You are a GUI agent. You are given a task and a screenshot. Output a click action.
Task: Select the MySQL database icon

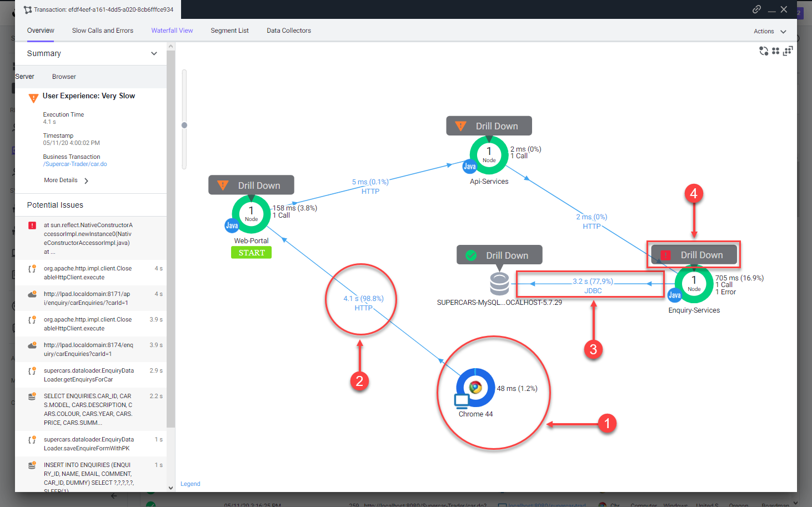499,284
